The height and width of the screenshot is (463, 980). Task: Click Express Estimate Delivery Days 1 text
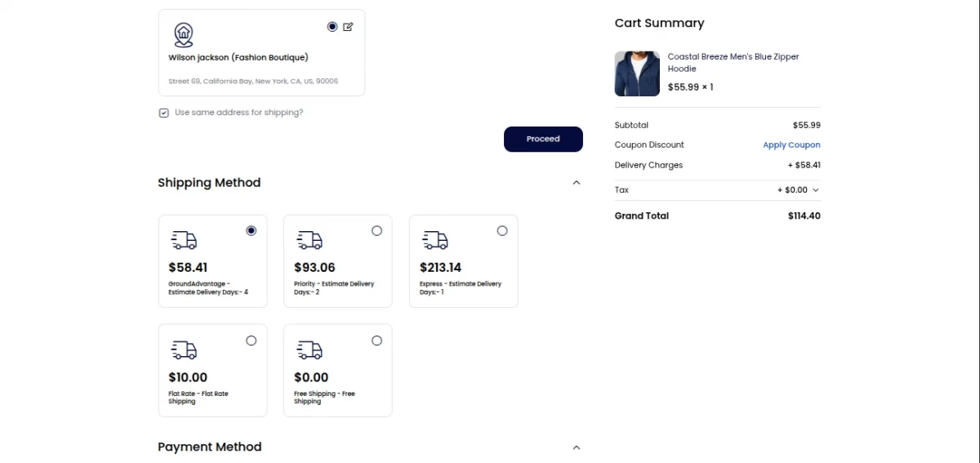[x=461, y=288]
